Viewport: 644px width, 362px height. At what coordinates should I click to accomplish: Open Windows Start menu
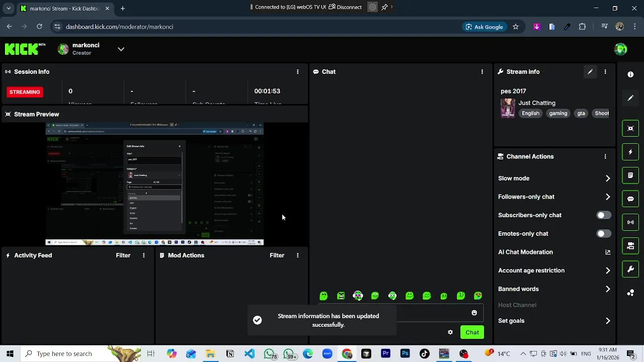pos(10,353)
